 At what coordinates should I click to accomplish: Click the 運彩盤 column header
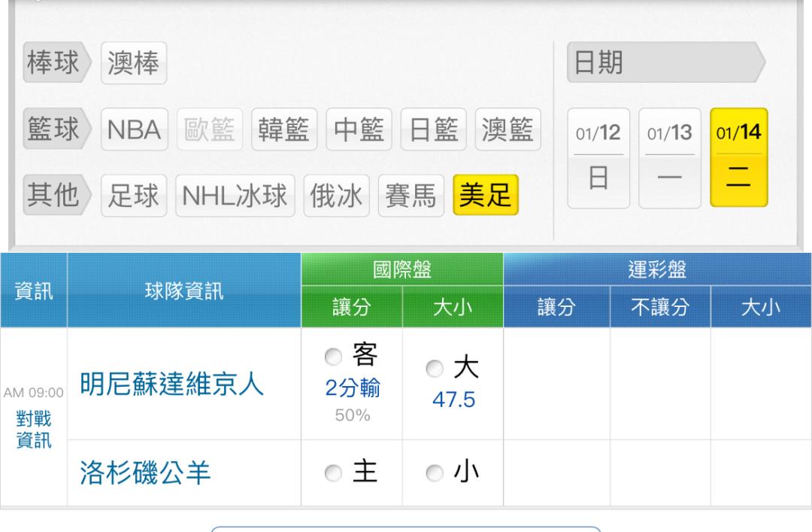(657, 269)
